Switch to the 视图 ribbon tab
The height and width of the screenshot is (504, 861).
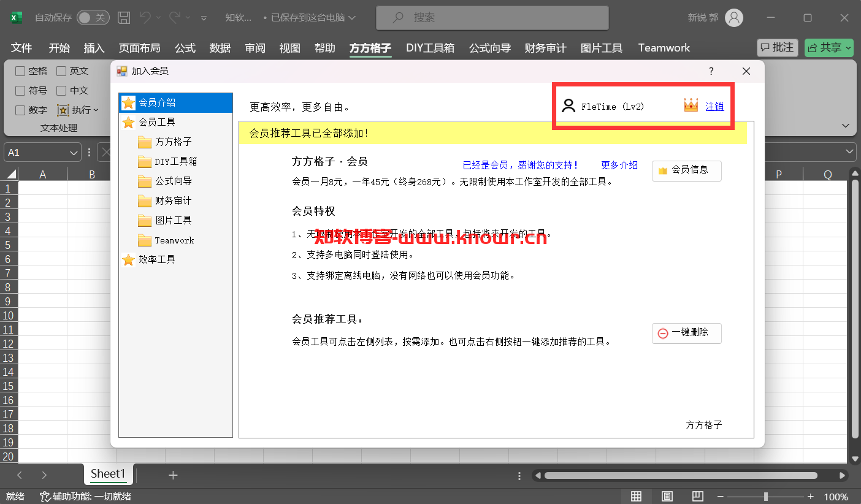point(289,48)
